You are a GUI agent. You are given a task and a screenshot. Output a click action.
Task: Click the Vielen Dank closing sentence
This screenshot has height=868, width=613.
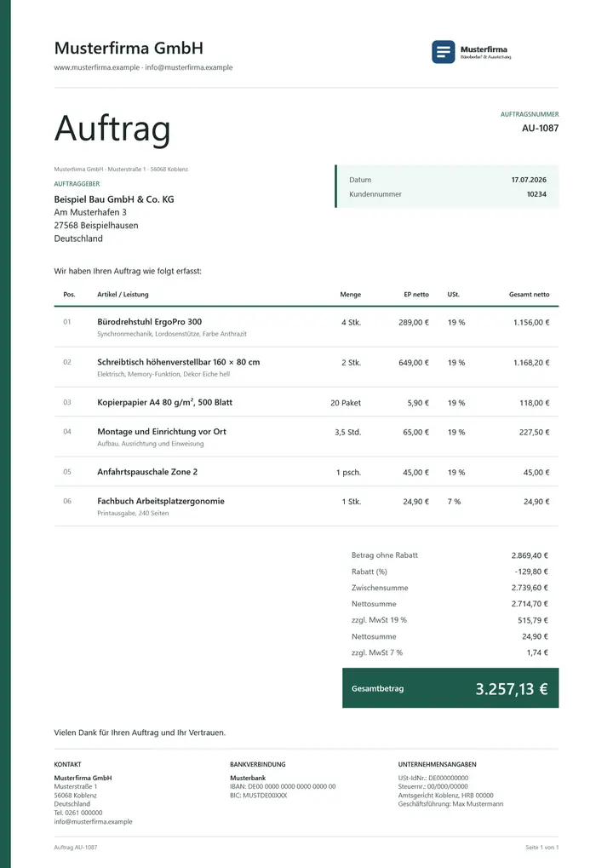click(140, 733)
